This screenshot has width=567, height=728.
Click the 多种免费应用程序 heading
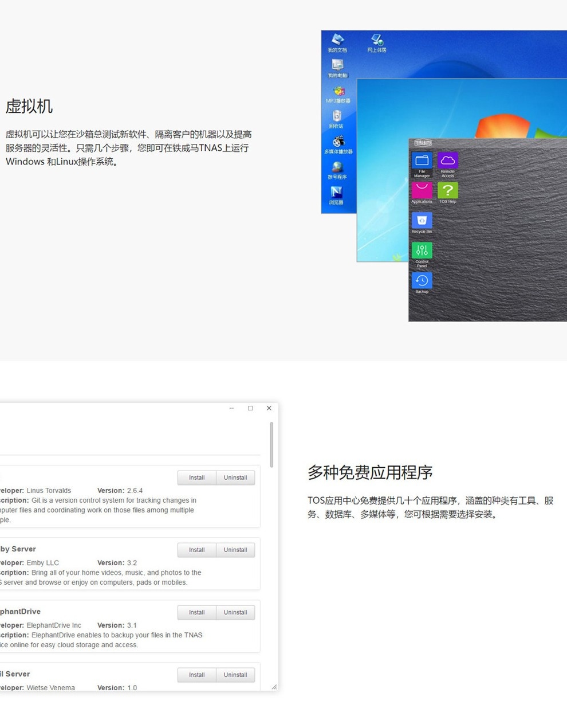pos(370,472)
